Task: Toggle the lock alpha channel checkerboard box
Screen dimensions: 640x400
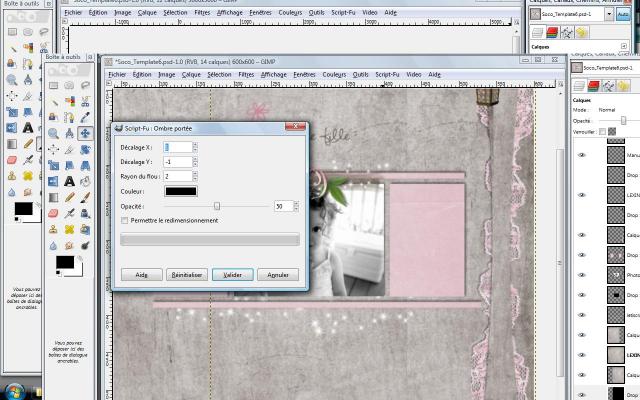Action: [612, 131]
